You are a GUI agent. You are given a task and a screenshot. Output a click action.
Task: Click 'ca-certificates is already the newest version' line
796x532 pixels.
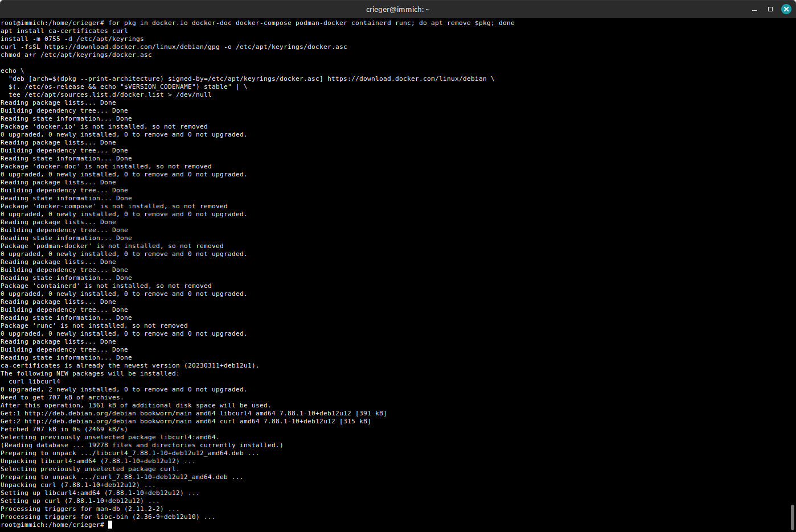tap(130, 365)
